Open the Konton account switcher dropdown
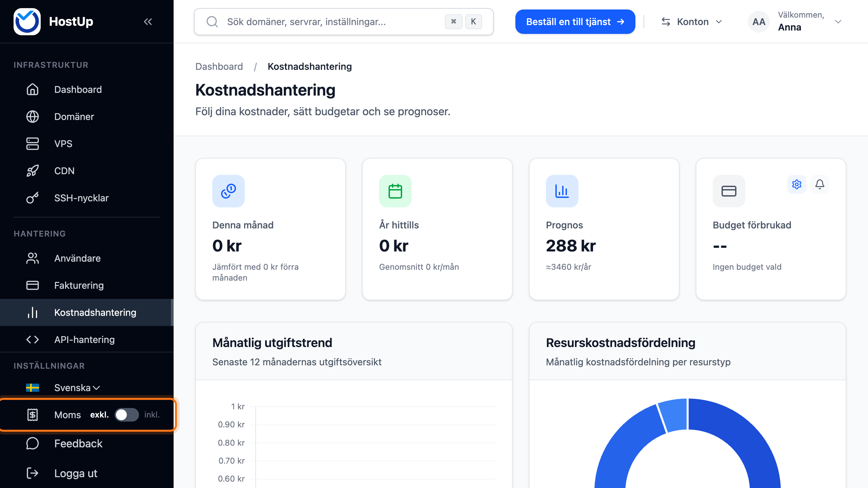The image size is (868, 488). 692,22
